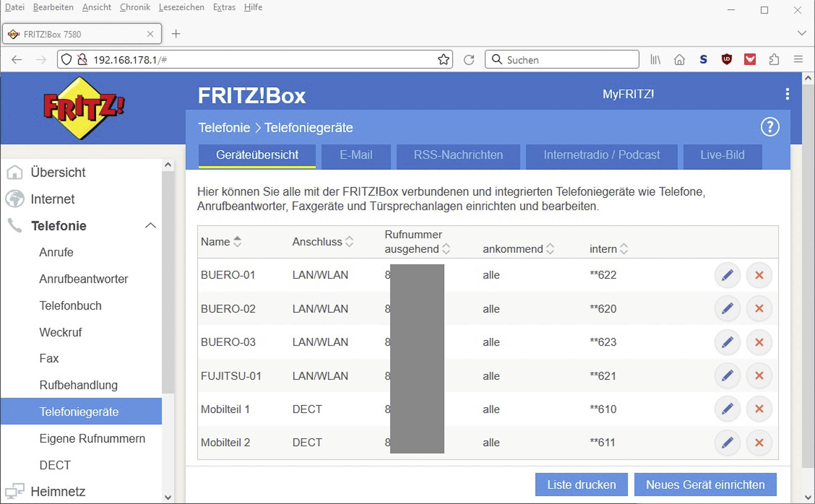Viewport: 815px width, 504px height.
Task: Delete the Mobilteil 2 handset
Action: [759, 442]
